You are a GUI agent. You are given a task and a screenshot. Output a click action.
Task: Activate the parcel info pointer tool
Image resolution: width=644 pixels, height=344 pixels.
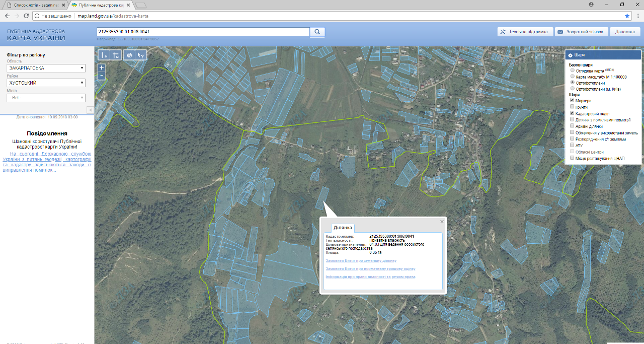(141, 55)
